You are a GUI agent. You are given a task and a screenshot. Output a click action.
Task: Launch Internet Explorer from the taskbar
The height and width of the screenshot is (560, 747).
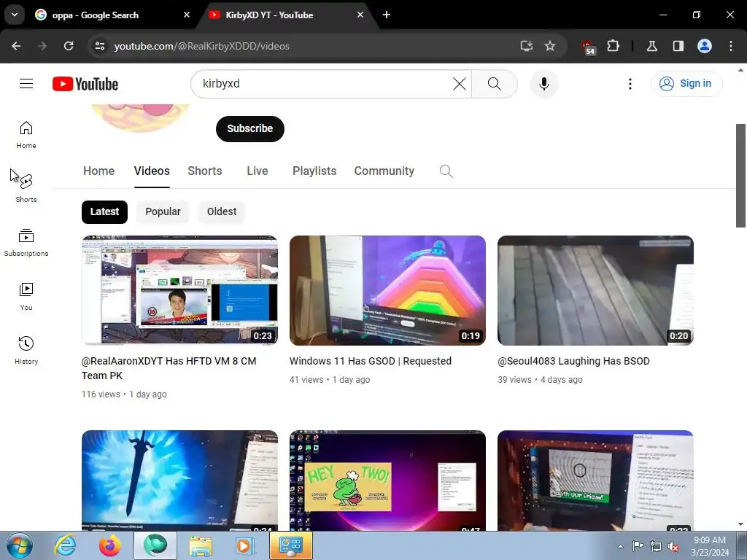(65, 545)
